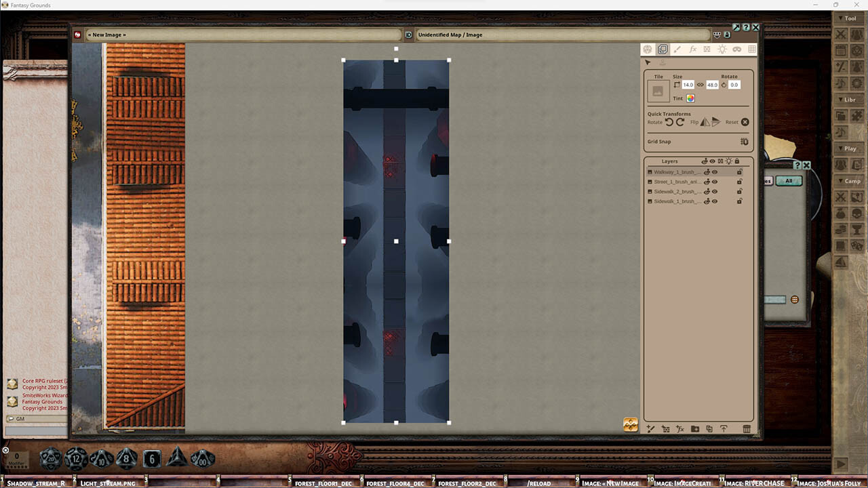The width and height of the screenshot is (868, 488).
Task: Switch to the FOREST_FLOOR1_DEC tab
Action: pos(324,483)
